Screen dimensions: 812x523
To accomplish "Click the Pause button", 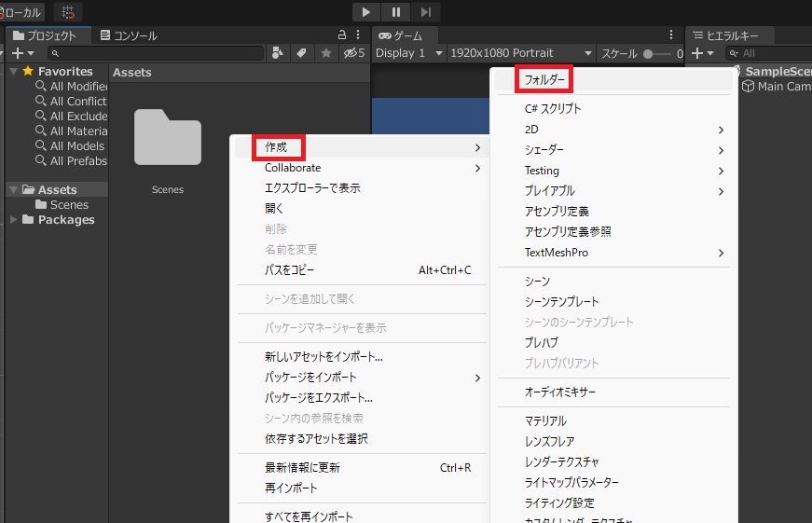I will point(395,12).
